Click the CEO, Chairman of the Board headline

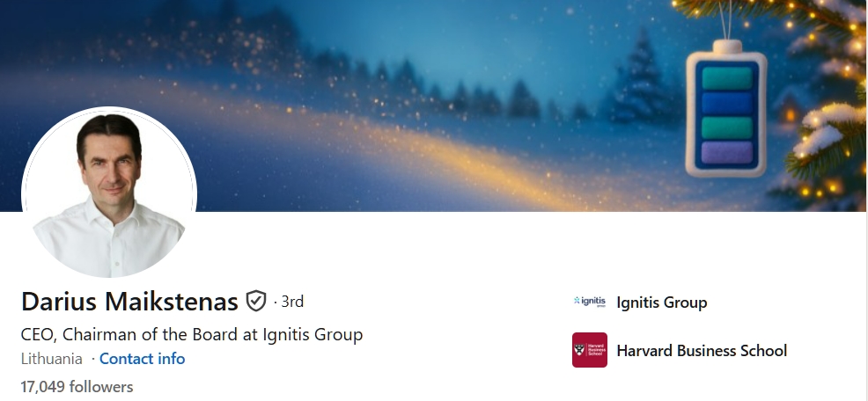tap(192, 335)
